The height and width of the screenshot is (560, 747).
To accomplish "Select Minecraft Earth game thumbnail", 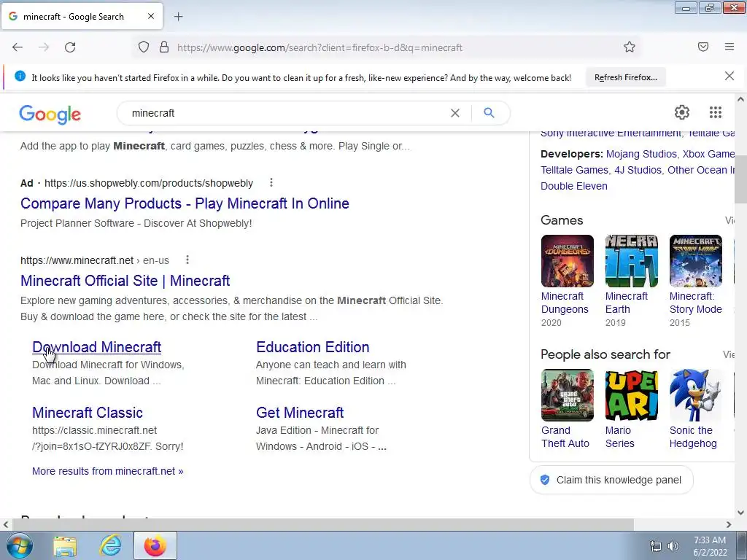I will pos(632,261).
